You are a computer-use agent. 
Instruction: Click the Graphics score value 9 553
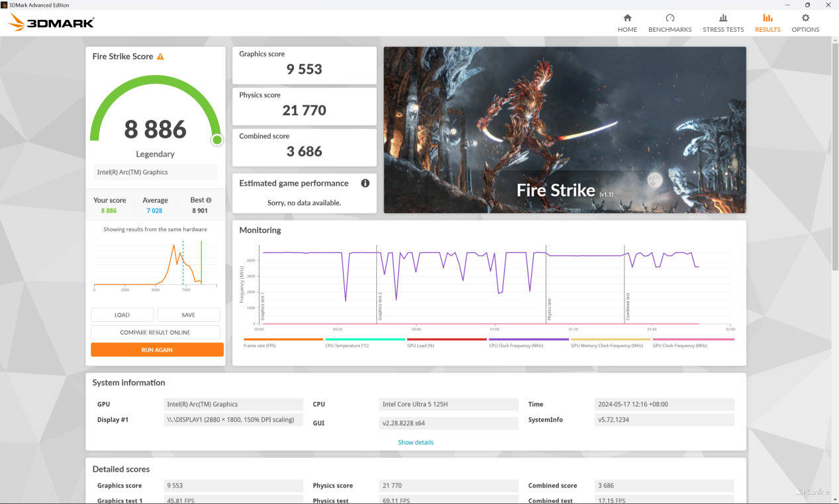click(305, 69)
